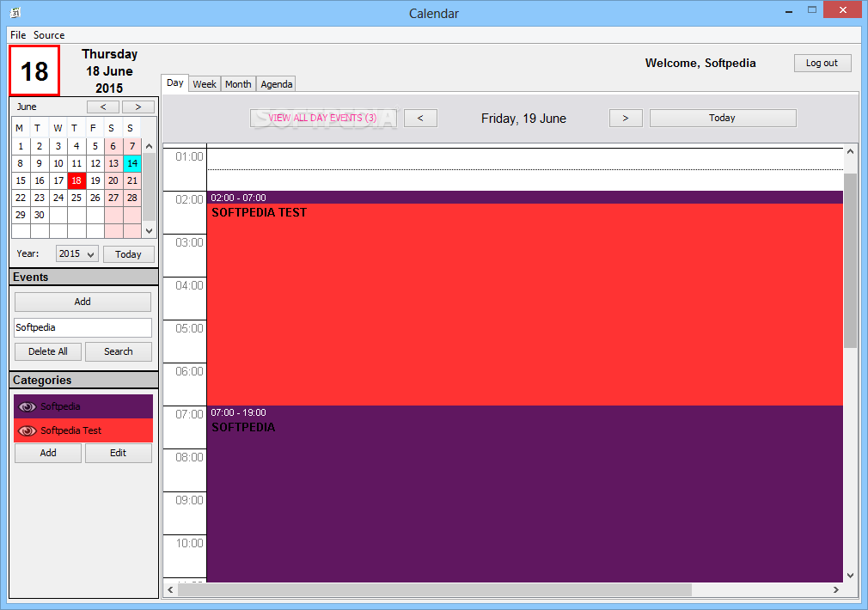Minimize the Calendar window
This screenshot has width=868, height=610.
click(788, 10)
